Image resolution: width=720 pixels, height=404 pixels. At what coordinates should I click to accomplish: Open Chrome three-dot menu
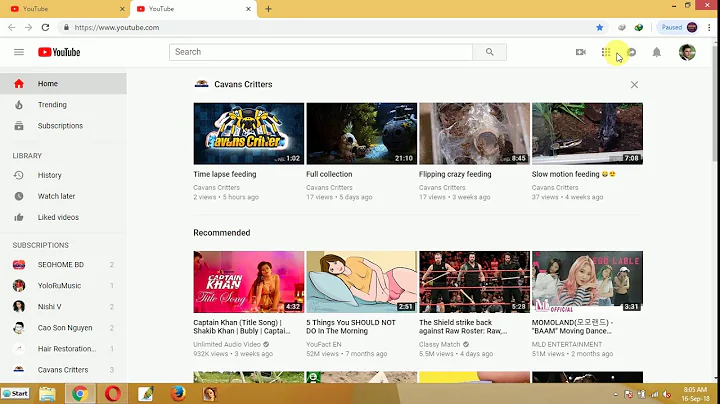709,28
